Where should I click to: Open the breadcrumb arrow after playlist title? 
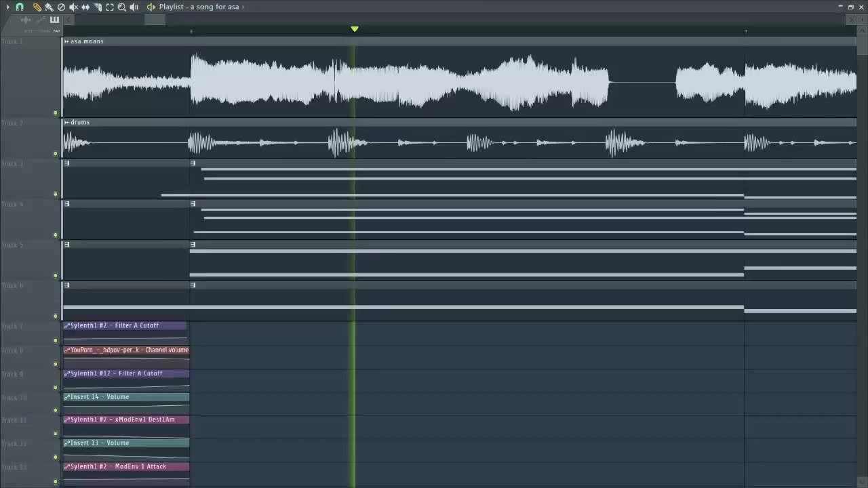point(243,7)
